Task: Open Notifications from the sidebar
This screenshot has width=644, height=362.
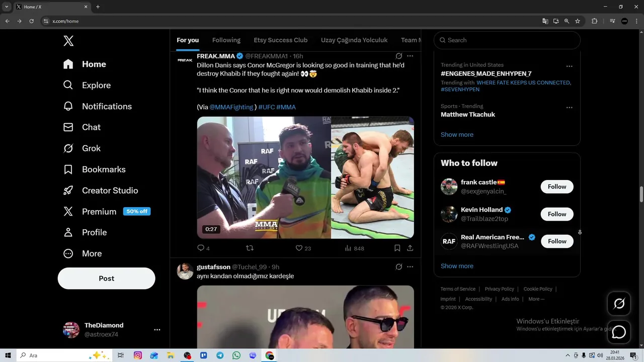Action: 97,107
